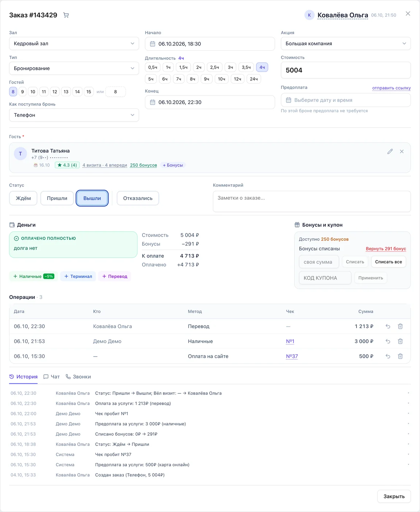The image size is (420, 512).
Task: Switch to the Звонки tab
Action: pyautogui.click(x=78, y=377)
